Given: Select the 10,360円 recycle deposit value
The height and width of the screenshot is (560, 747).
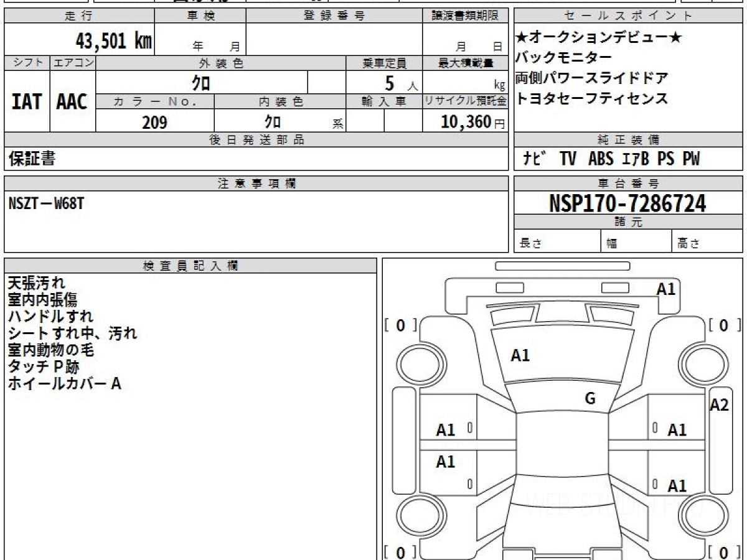Looking at the screenshot, I should point(473,122).
